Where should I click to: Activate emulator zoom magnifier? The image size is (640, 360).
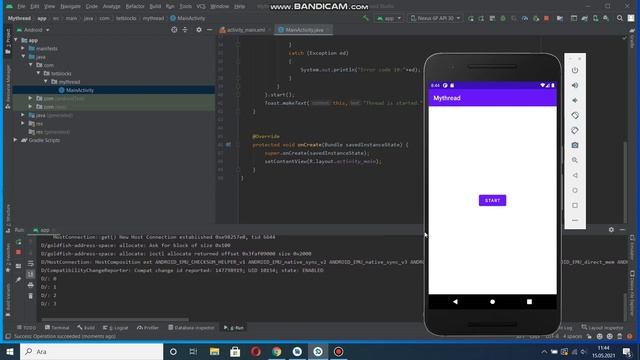575,160
